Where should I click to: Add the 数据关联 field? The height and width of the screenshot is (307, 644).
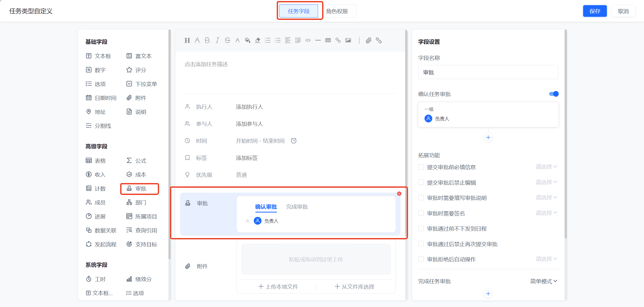tap(101, 230)
